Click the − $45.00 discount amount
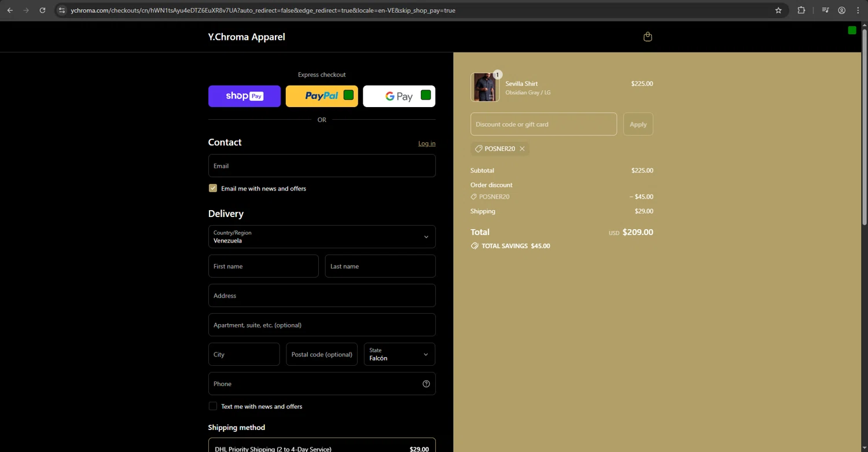 pyautogui.click(x=641, y=197)
